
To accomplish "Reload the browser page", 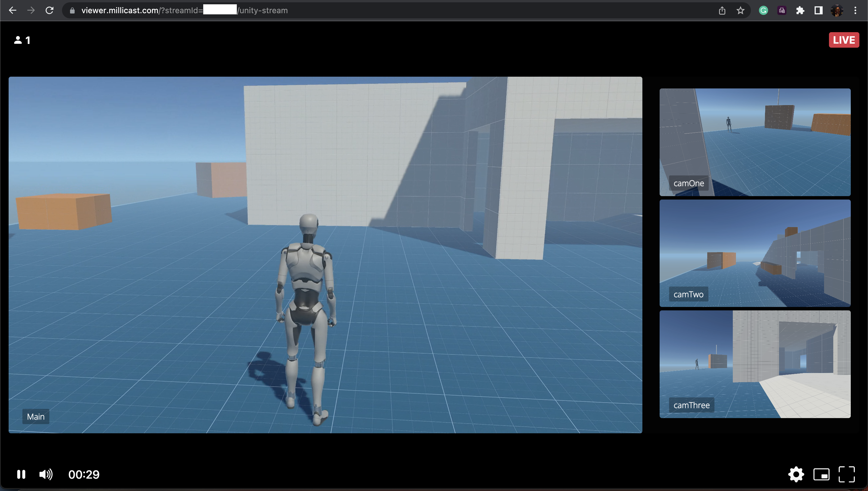I will (50, 10).
